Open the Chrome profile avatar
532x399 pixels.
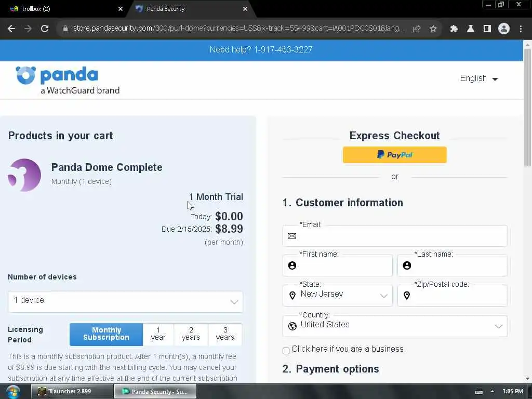504,29
